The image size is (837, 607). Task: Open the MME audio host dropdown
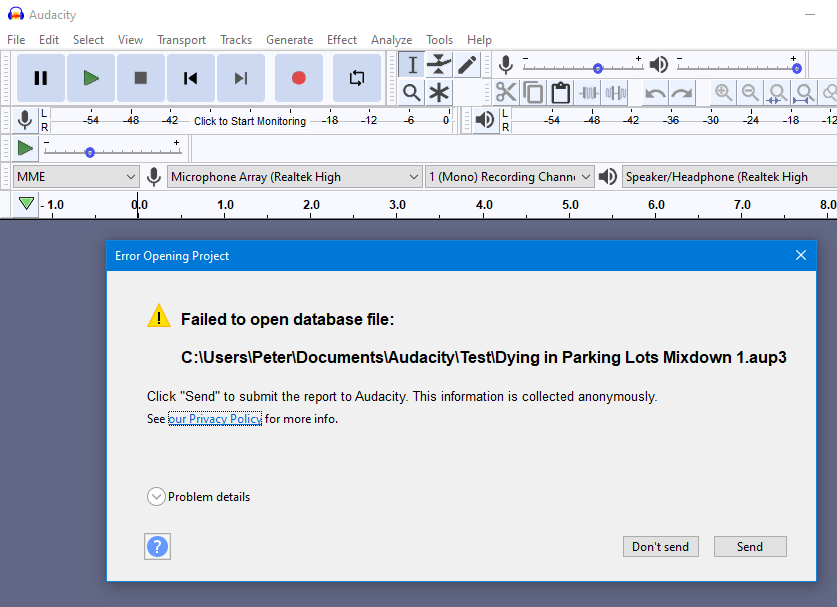click(76, 177)
